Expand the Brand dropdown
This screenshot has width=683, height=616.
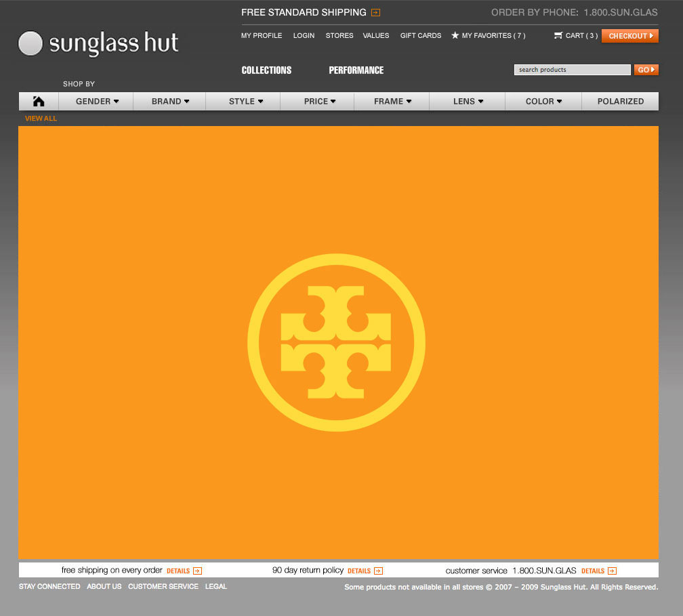click(170, 102)
